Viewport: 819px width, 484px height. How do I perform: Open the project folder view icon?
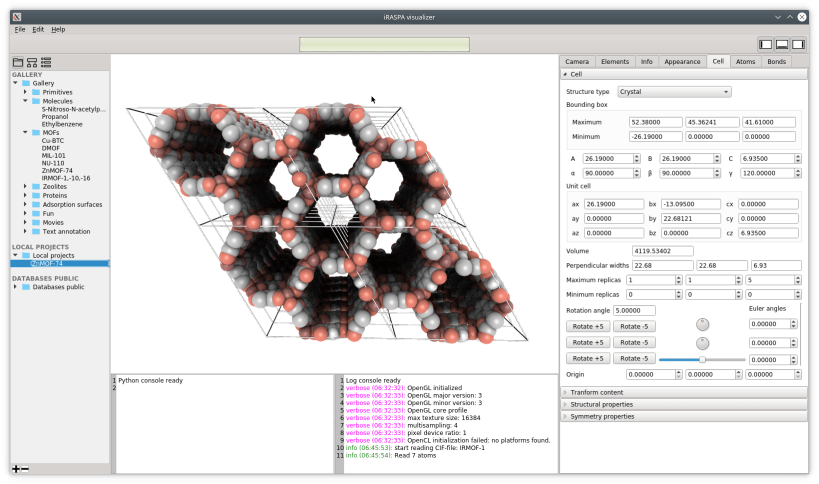(x=18, y=62)
